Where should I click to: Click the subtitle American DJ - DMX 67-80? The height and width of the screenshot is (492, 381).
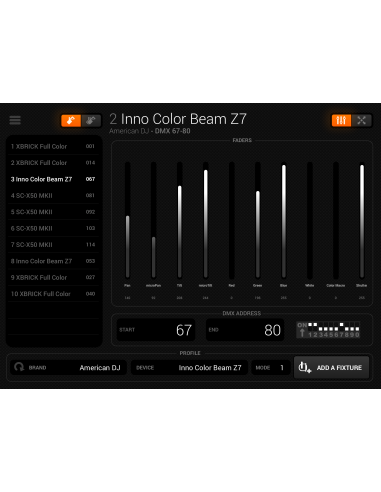(x=150, y=131)
